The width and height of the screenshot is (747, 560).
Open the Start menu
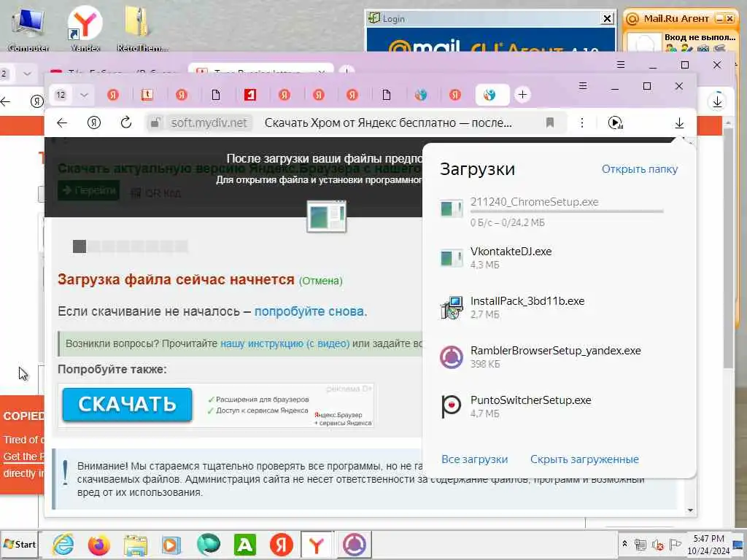(20, 544)
